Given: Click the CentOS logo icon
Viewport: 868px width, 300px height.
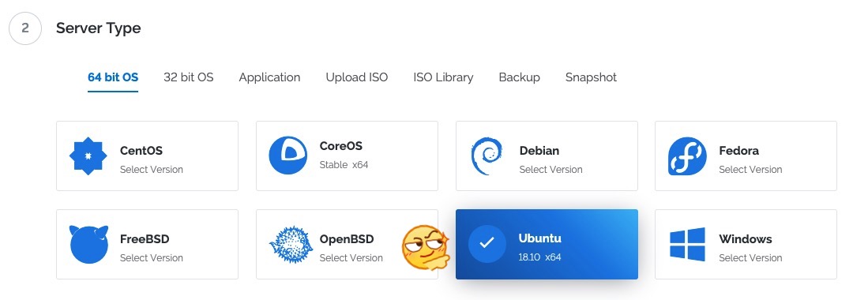Looking at the screenshot, I should (x=88, y=156).
